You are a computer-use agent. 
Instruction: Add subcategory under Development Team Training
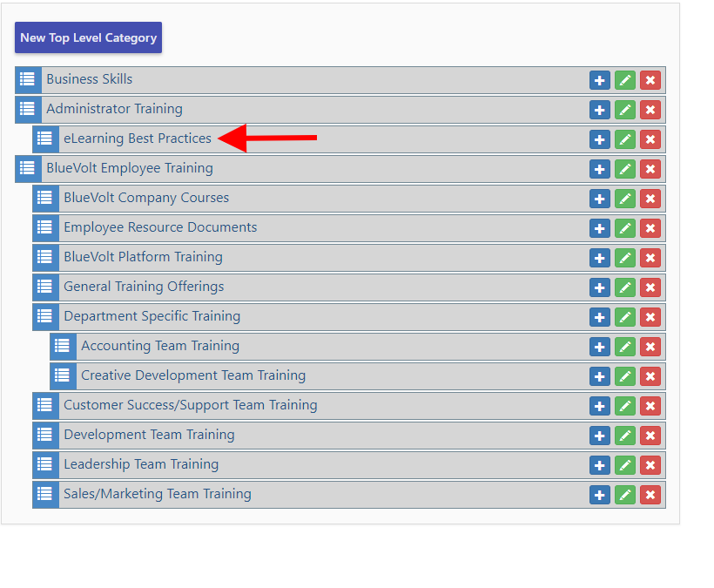[600, 436]
